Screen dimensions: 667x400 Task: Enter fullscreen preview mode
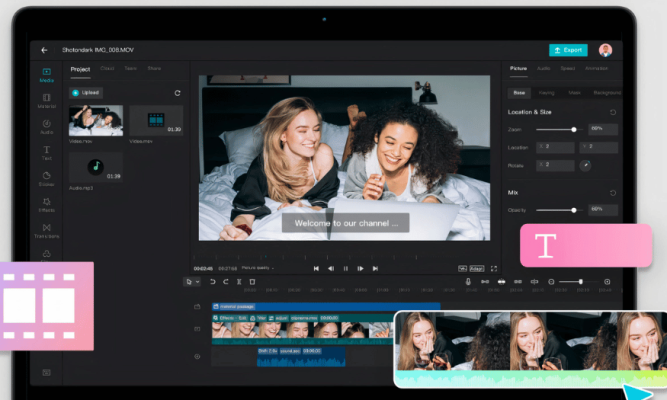click(x=494, y=268)
